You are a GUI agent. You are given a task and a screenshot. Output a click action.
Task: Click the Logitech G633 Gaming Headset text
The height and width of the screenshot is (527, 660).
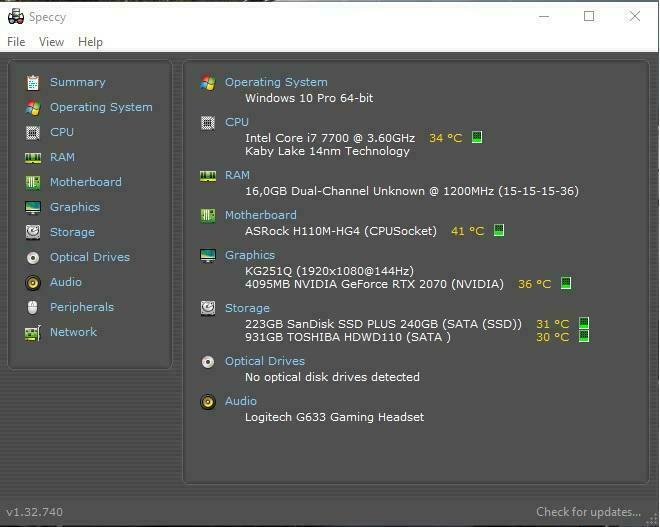click(x=334, y=417)
